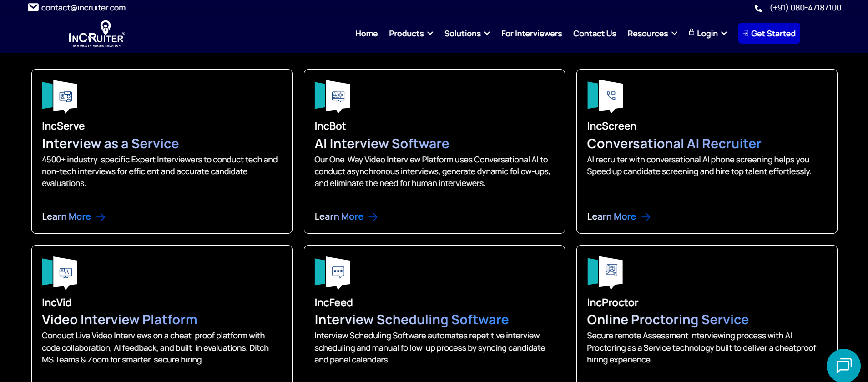
Task: Open the live chat bubble
Action: point(843,365)
